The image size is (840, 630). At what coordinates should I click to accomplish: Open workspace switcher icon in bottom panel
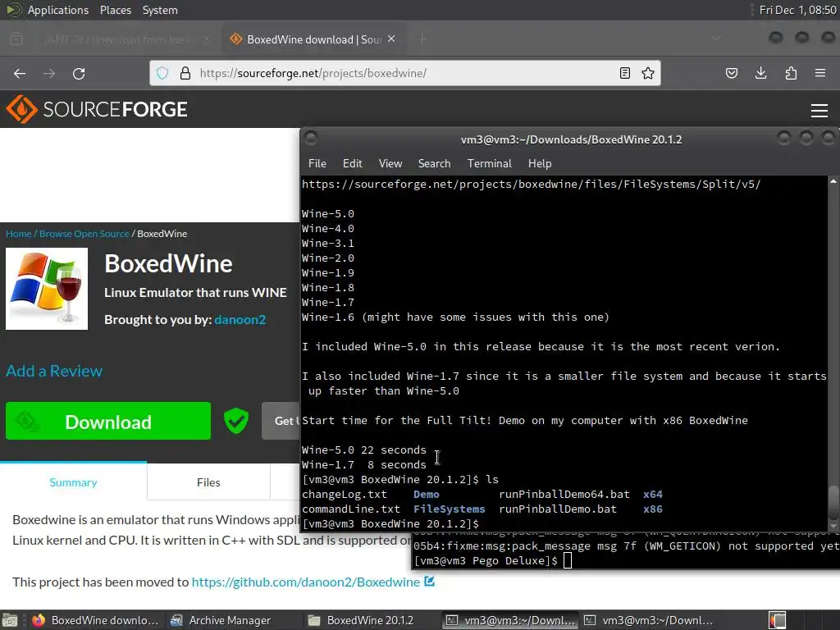[x=778, y=620]
